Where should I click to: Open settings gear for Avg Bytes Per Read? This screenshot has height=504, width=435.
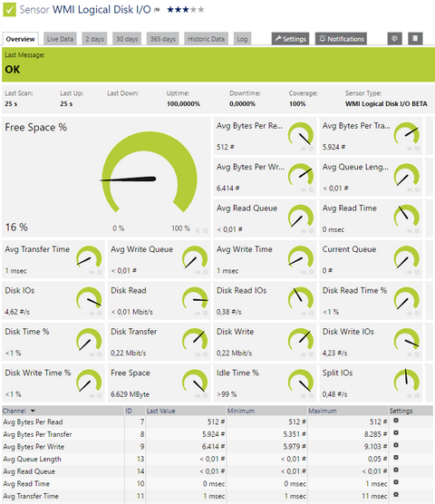click(396, 421)
